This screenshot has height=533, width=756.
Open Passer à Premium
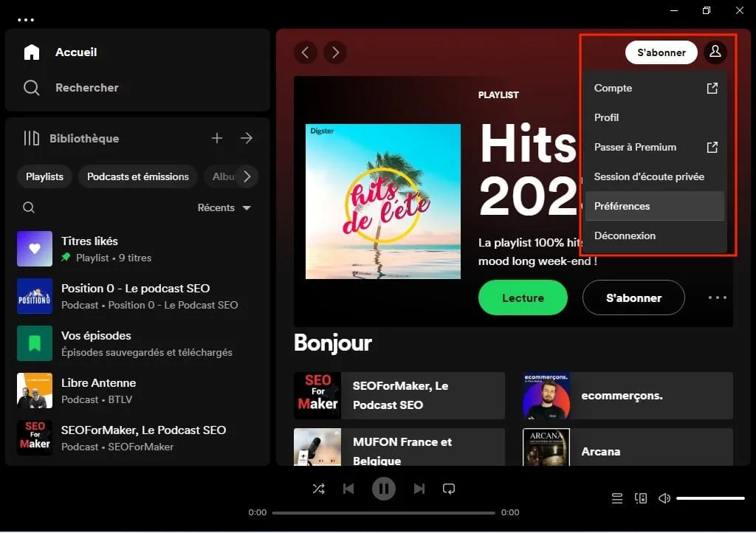(635, 147)
